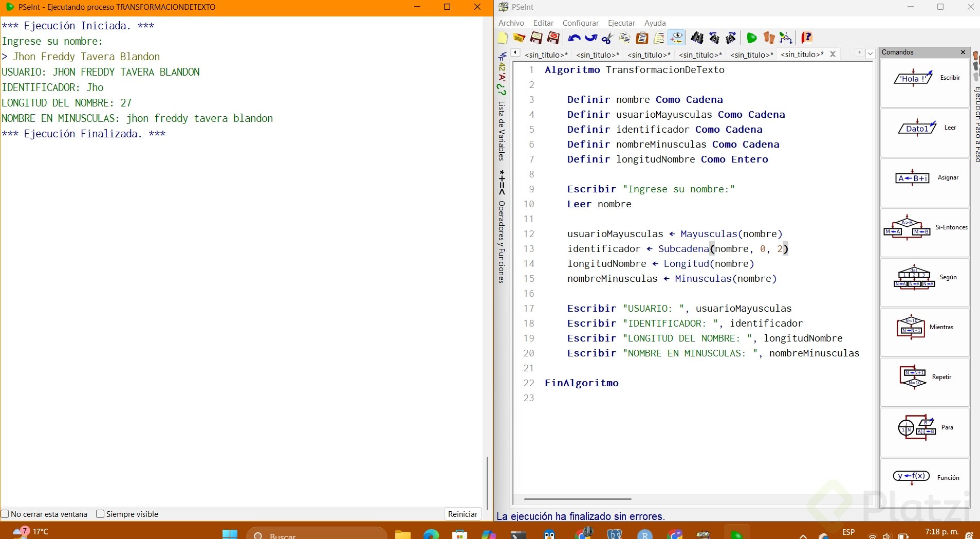Viewport: 980px width, 539px height.
Task: Click the Save As red floppy icon
Action: (553, 38)
